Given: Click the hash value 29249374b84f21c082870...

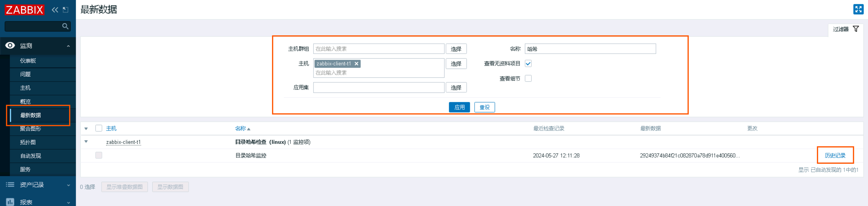Looking at the screenshot, I should click(x=690, y=156).
